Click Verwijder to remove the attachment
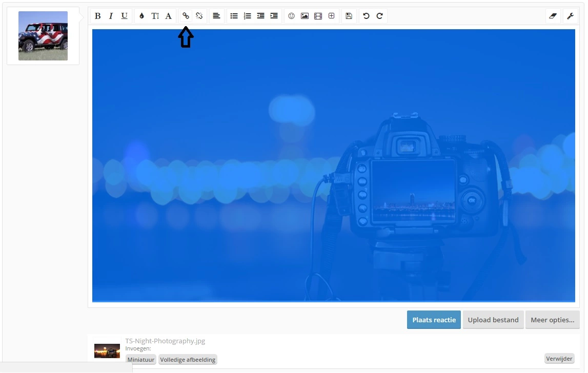588x373 pixels. click(x=559, y=359)
